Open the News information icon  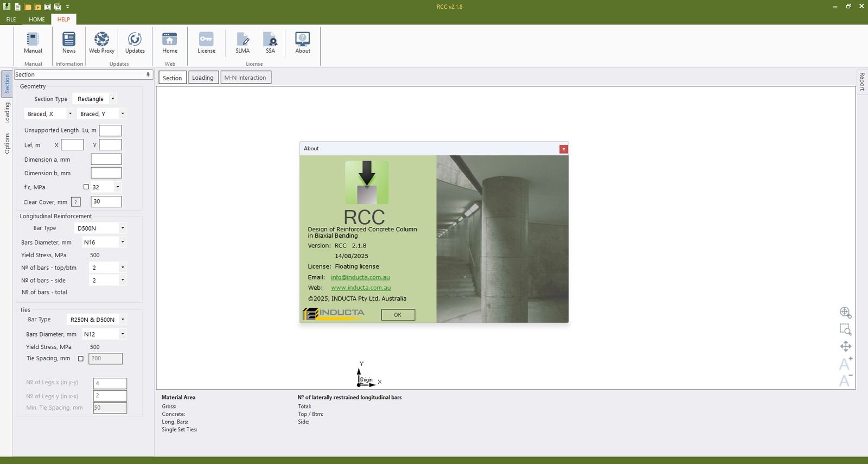[x=69, y=43]
